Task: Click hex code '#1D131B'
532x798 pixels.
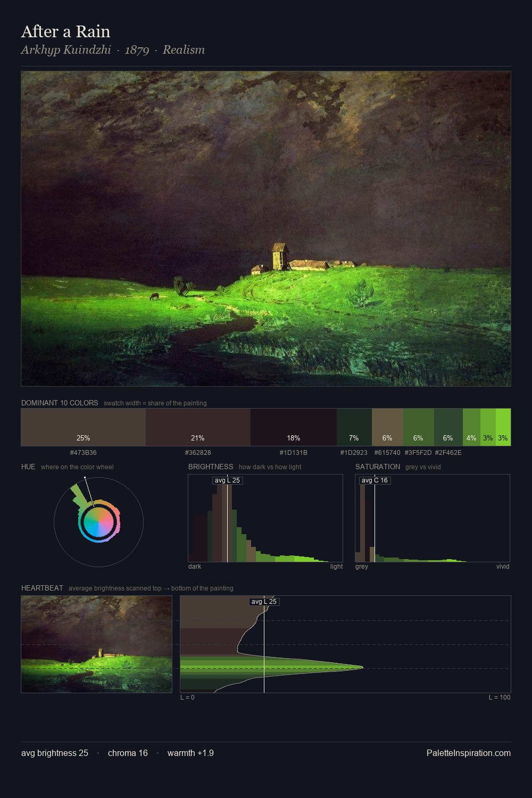Action: (x=294, y=453)
